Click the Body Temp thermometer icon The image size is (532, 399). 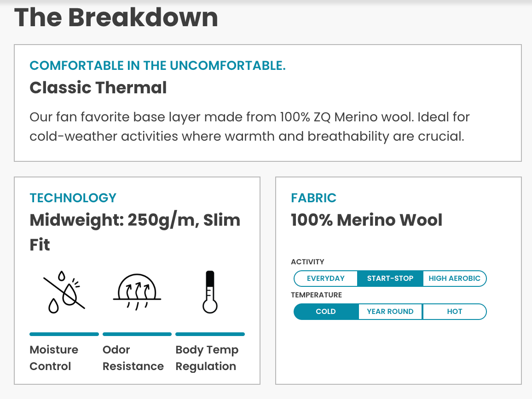[x=210, y=292]
